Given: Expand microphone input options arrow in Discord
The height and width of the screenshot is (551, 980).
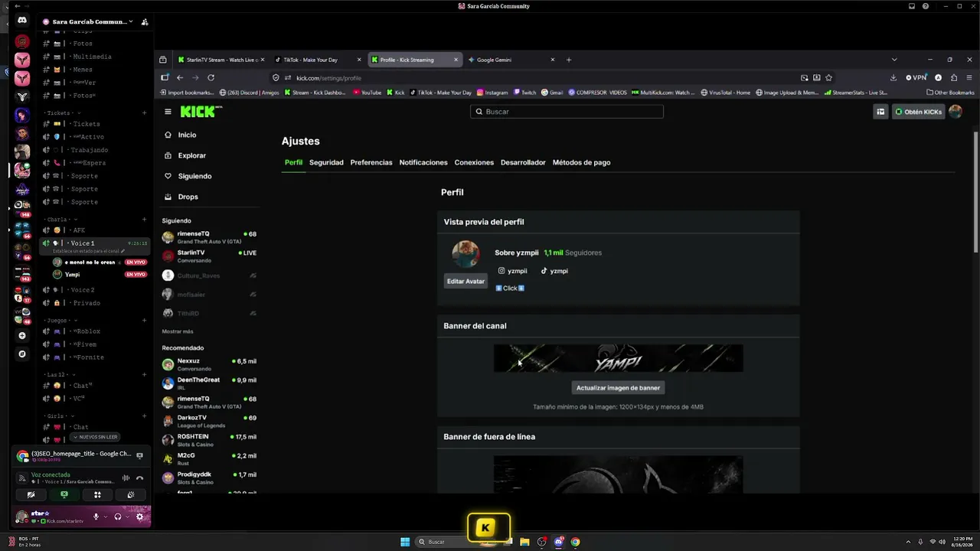Looking at the screenshot, I should pyautogui.click(x=105, y=517).
